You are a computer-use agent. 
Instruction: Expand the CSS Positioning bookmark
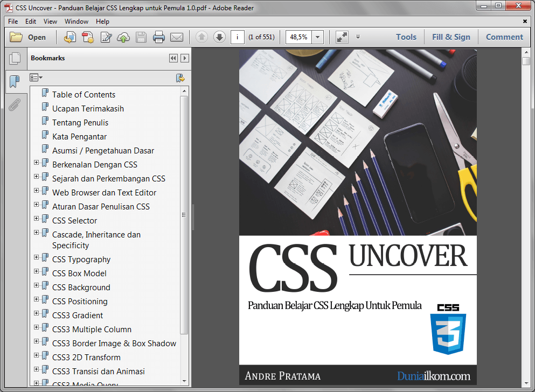coord(36,299)
